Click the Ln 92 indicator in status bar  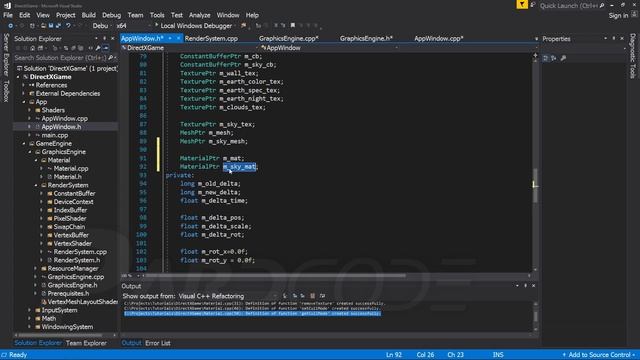pyautogui.click(x=394, y=355)
